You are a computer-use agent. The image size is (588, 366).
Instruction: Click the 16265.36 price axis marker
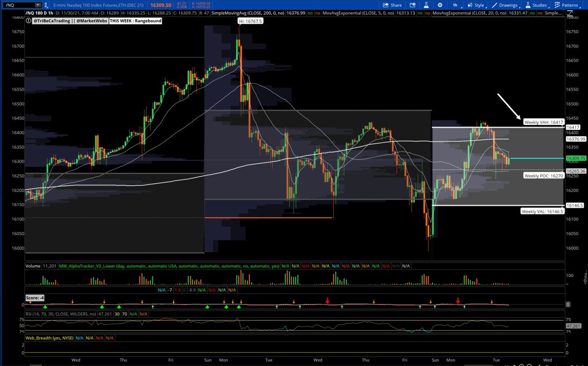[x=576, y=171]
